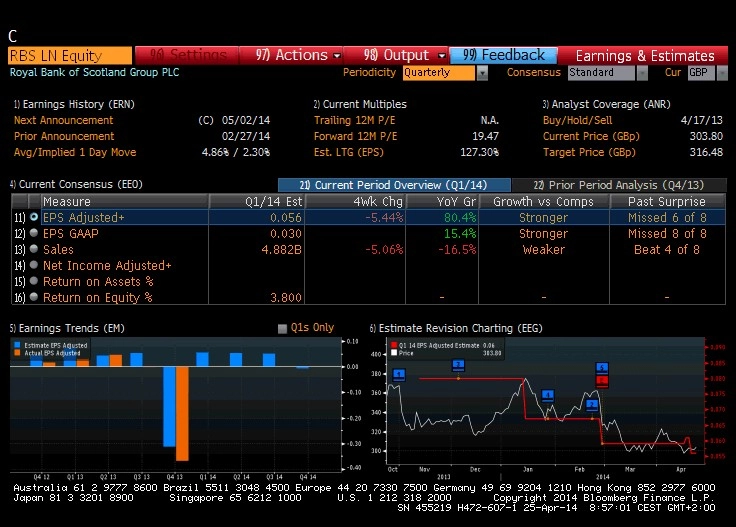The width and height of the screenshot is (736, 527).
Task: Click red marker below blue marker 5
Action: pyautogui.click(x=602, y=381)
